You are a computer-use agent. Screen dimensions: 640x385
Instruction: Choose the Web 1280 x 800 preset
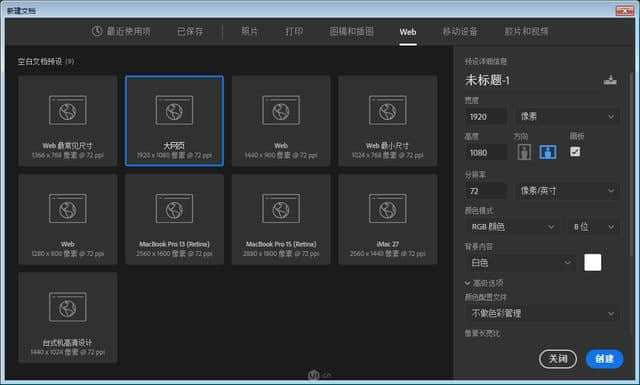coord(68,220)
